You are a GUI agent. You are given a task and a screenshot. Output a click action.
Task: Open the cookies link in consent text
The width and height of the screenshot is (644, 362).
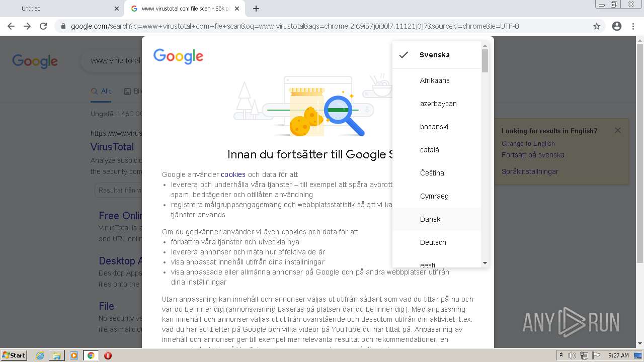pos(233,174)
